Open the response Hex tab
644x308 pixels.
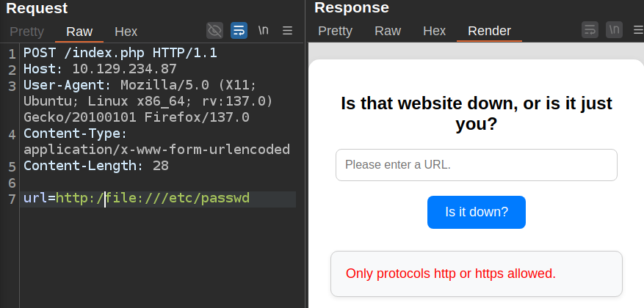(x=435, y=31)
